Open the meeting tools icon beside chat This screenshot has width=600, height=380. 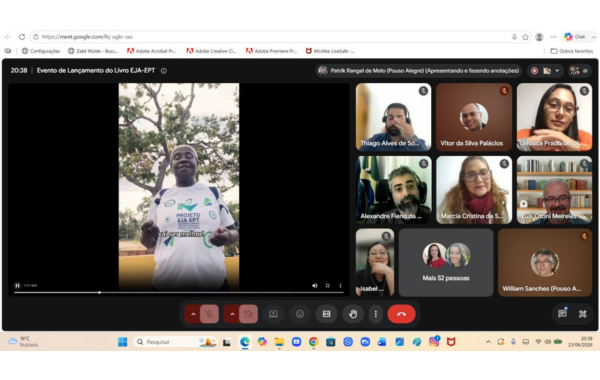(582, 314)
